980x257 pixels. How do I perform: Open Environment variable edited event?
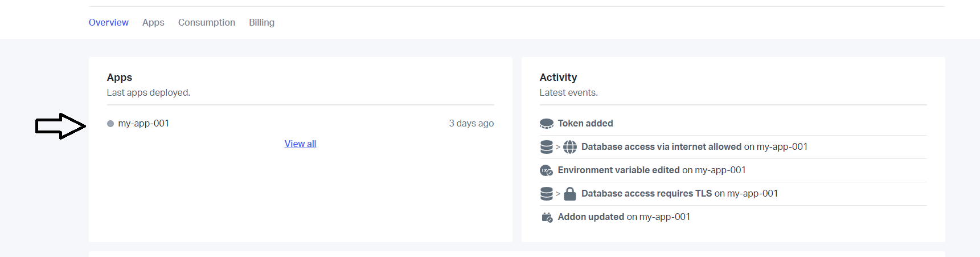(x=651, y=170)
